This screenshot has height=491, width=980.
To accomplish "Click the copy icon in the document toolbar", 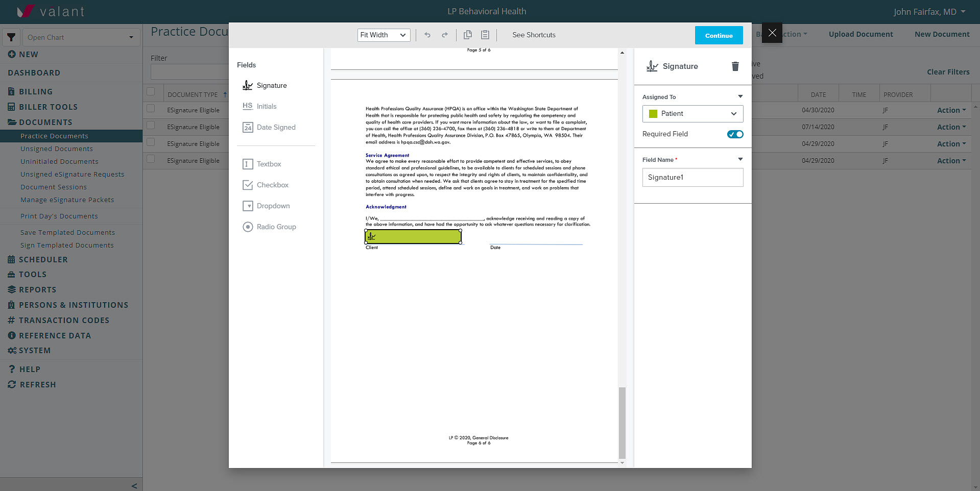I will click(x=467, y=35).
